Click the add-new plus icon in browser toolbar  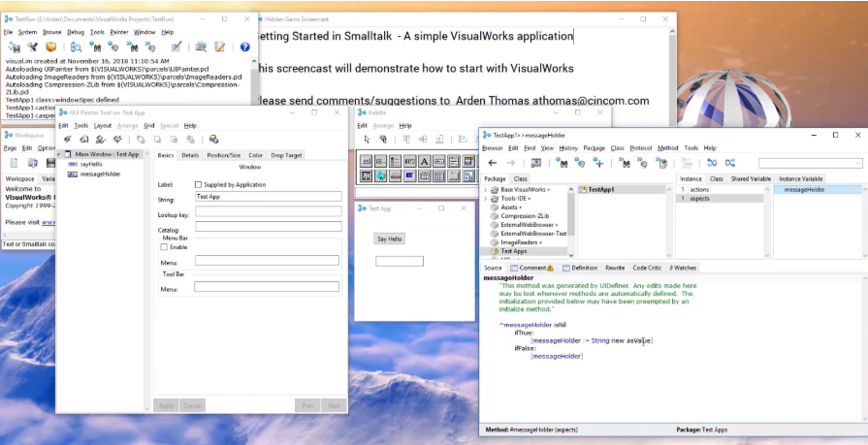[597, 163]
